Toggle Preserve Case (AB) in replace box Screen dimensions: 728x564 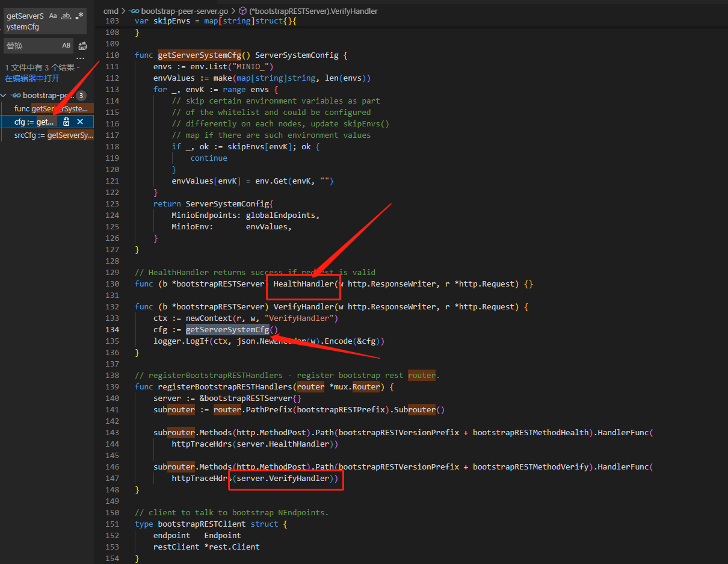[66, 46]
